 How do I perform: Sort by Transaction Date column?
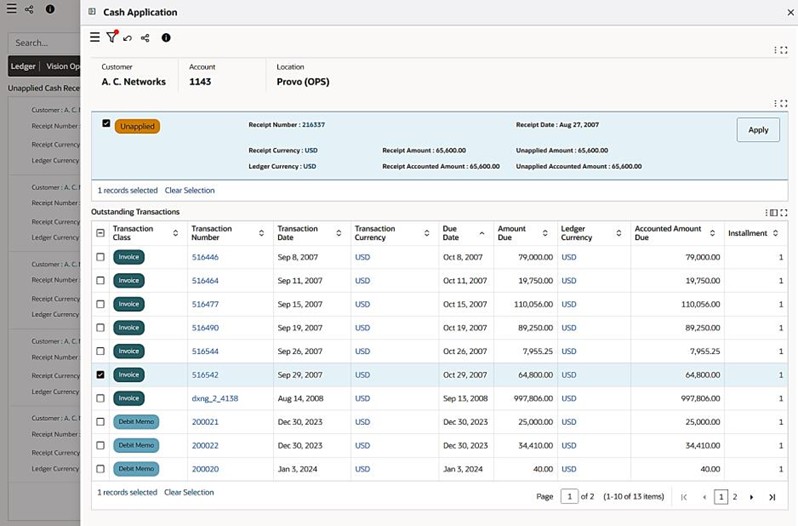coord(338,233)
